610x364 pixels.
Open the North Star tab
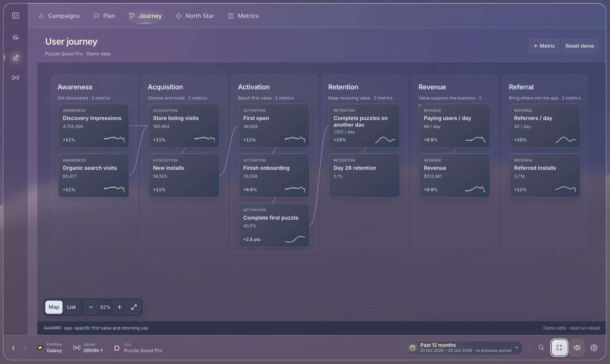coord(195,16)
